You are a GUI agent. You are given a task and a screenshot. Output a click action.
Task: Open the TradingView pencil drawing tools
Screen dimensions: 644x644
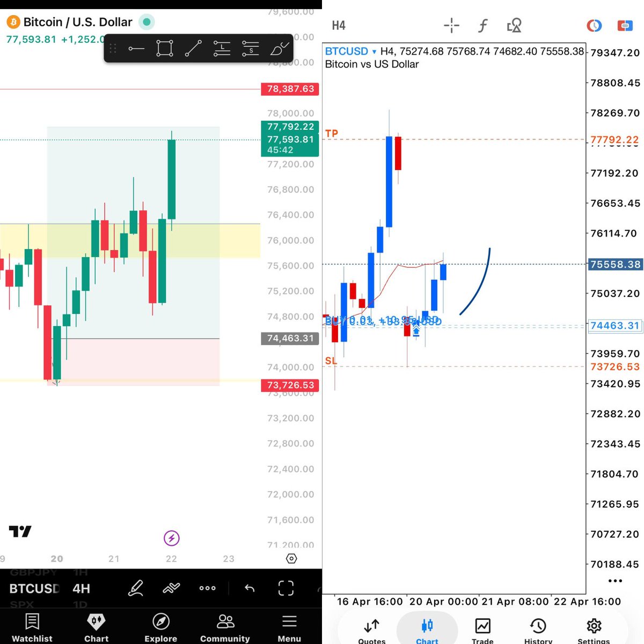(x=136, y=588)
